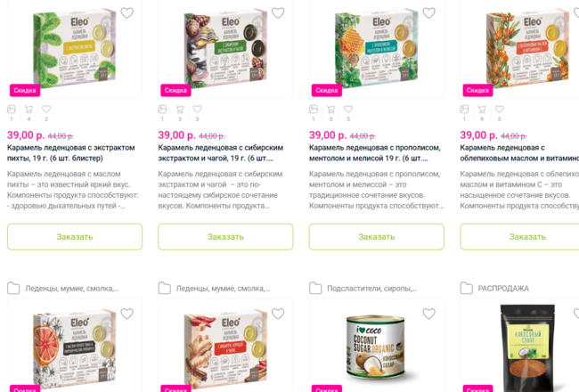Click cart count icon under sea buckthorn caramel
Image resolution: width=579 pixels, height=392 pixels.
[x=482, y=110]
